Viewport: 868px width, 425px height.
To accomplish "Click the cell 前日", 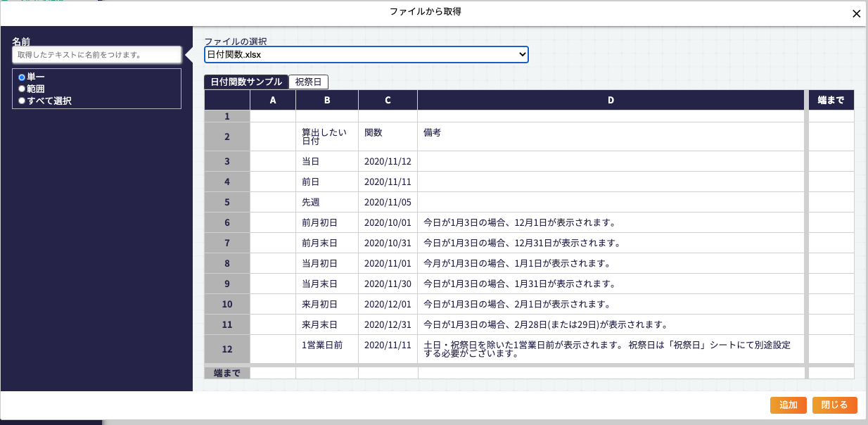I will point(327,182).
